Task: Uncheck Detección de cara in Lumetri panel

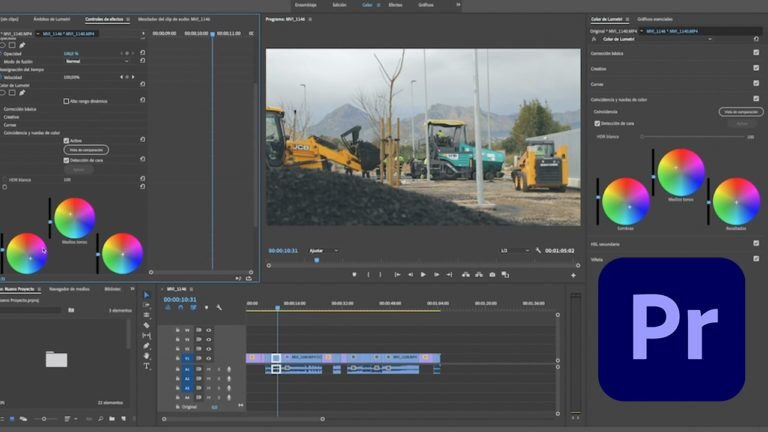Action: 597,123
